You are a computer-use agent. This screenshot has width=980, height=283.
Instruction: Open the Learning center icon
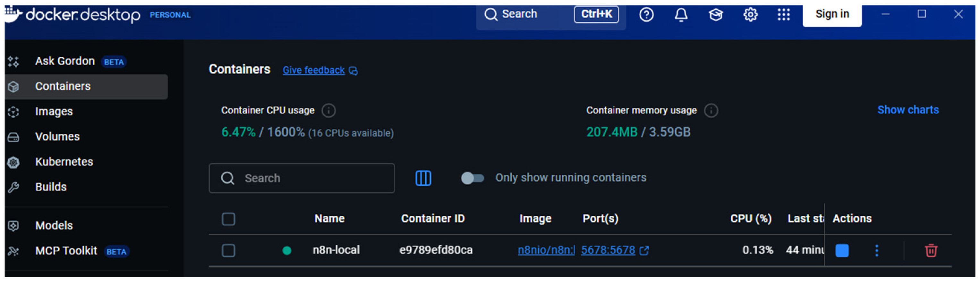[x=716, y=15]
